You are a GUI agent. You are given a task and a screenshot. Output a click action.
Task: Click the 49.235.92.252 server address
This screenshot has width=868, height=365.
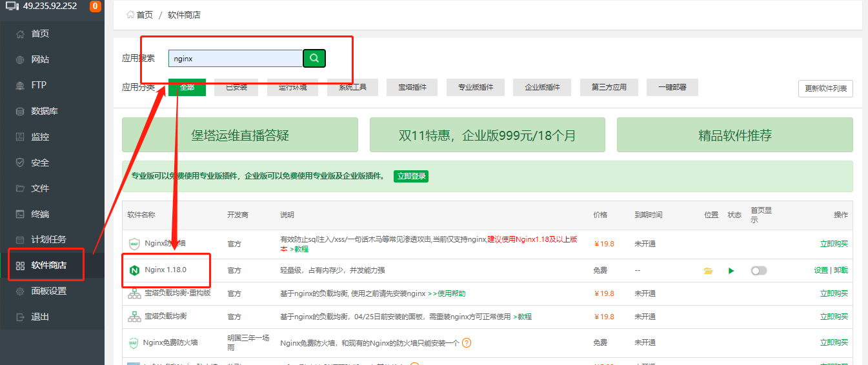click(50, 6)
